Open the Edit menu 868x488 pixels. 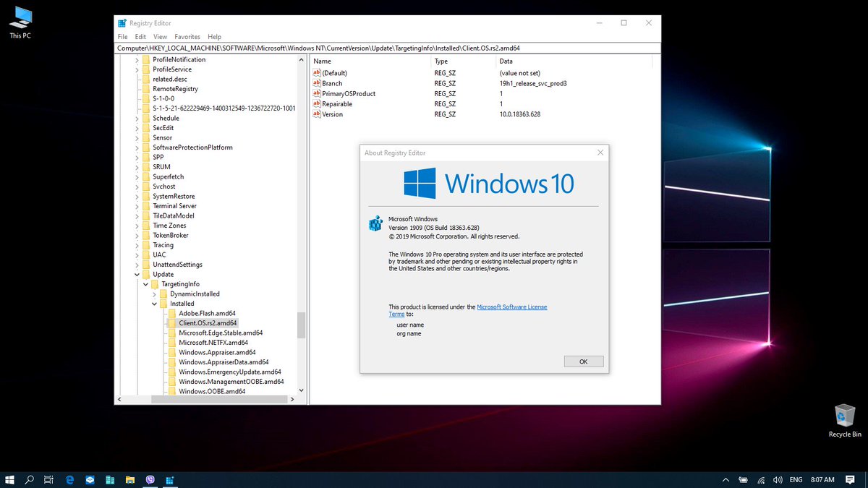click(140, 36)
